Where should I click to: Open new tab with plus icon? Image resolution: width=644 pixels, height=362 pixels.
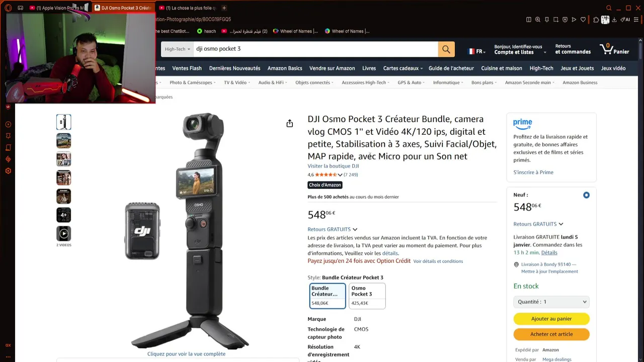point(224,8)
